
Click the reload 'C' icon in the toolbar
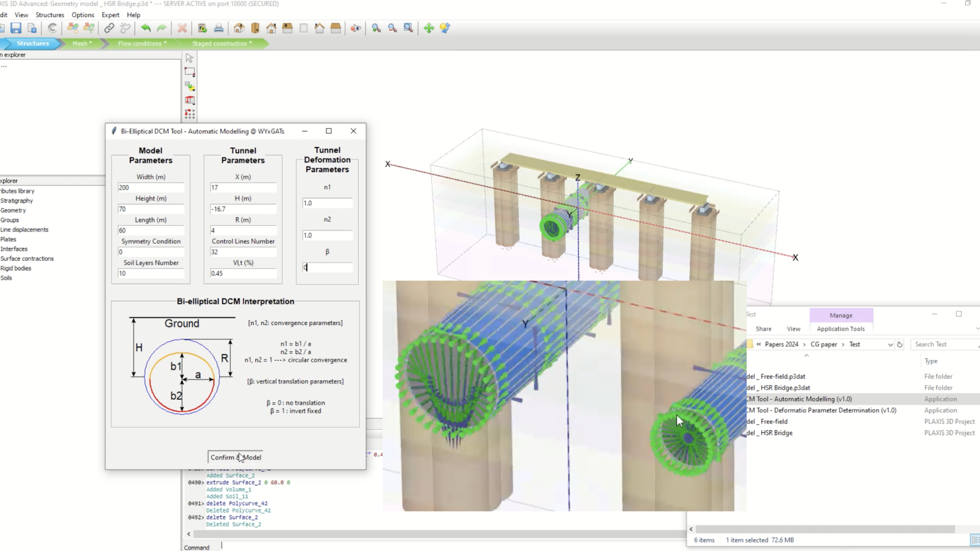(x=53, y=28)
